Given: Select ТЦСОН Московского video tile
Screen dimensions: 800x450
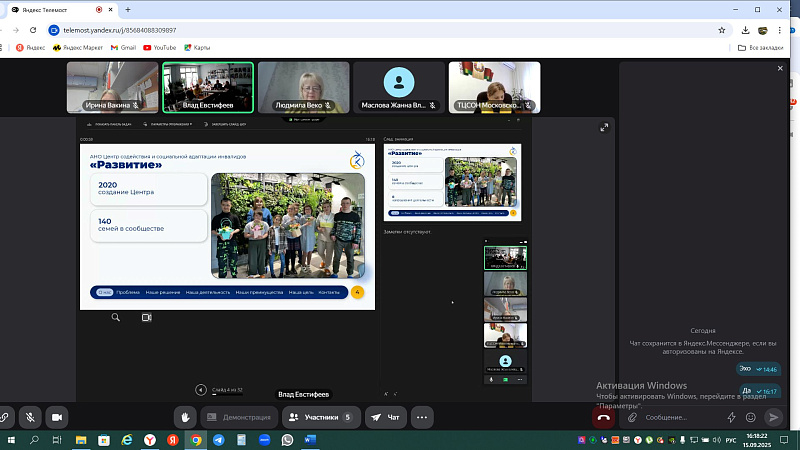Looking at the screenshot, I should [x=494, y=87].
